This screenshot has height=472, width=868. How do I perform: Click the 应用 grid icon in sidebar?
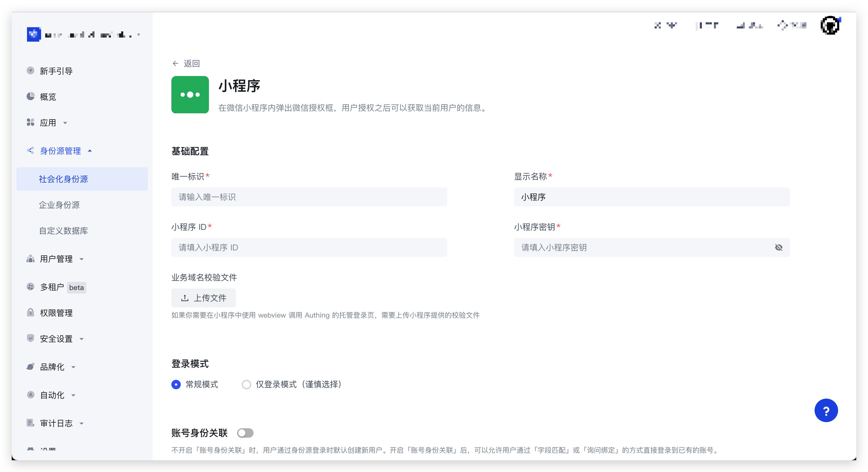tap(31, 122)
